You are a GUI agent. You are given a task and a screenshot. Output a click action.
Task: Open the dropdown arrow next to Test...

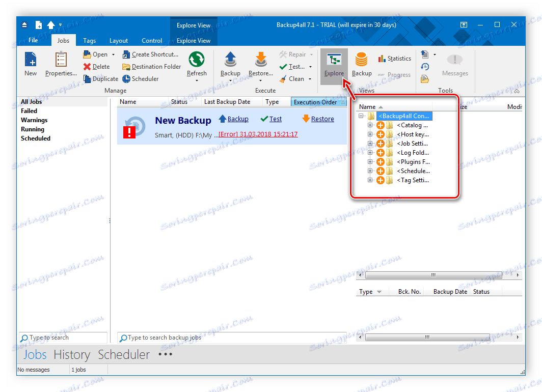(310, 67)
